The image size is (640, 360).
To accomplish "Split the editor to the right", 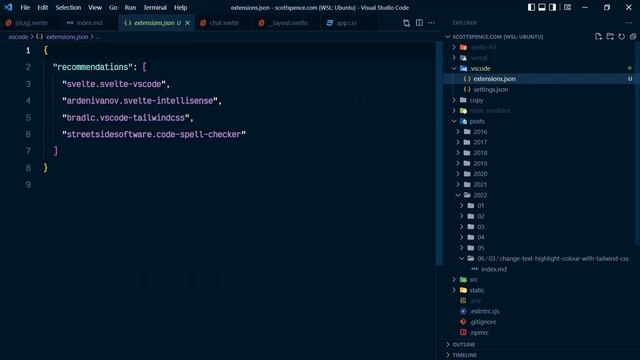I will [419, 23].
